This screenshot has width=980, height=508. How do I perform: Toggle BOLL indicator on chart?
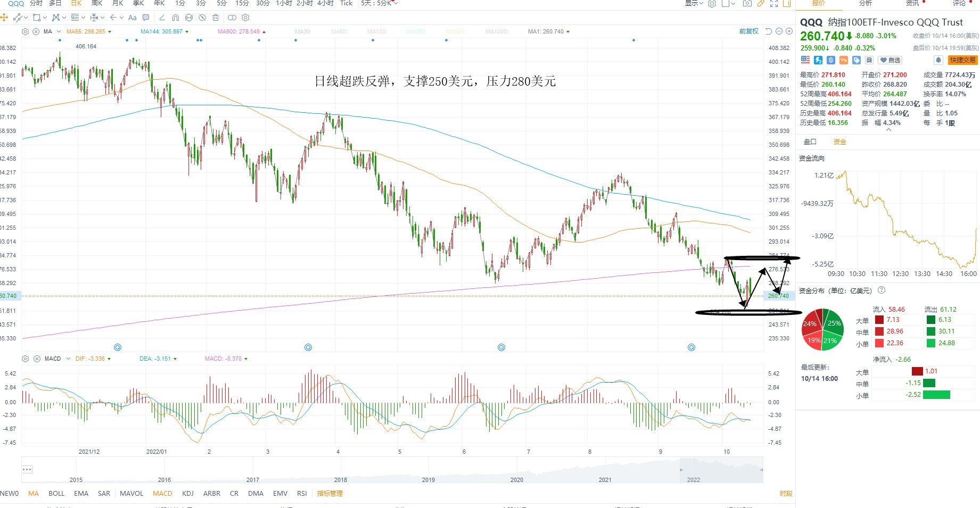coord(56,493)
